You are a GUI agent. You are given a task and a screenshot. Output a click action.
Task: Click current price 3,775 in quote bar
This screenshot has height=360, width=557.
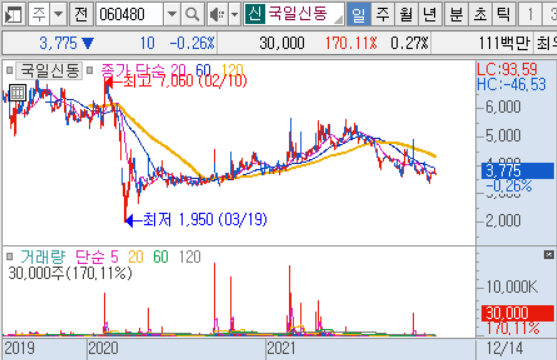point(58,43)
